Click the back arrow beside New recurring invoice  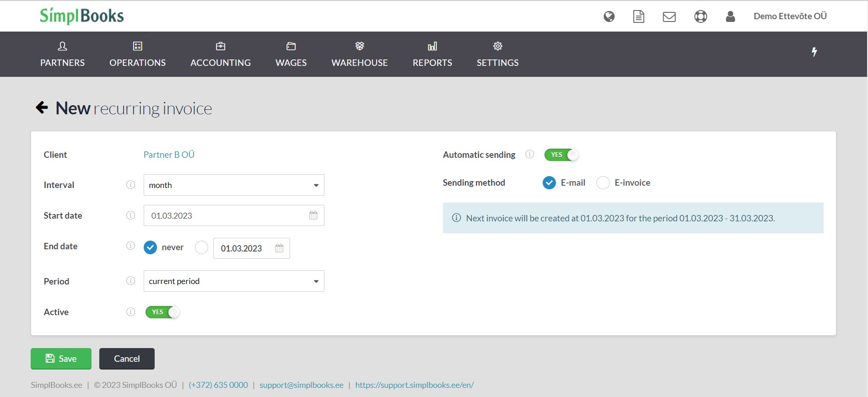point(42,107)
